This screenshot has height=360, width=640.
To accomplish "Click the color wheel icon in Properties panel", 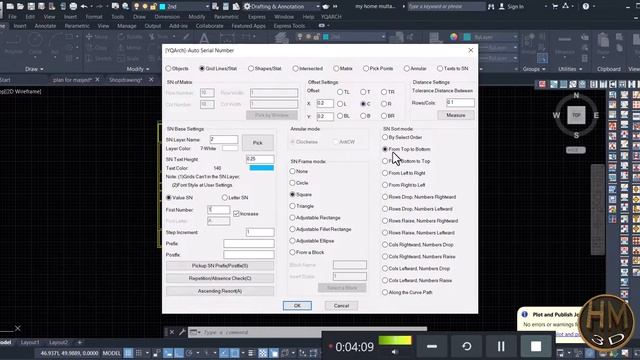I will [x=453, y=37].
